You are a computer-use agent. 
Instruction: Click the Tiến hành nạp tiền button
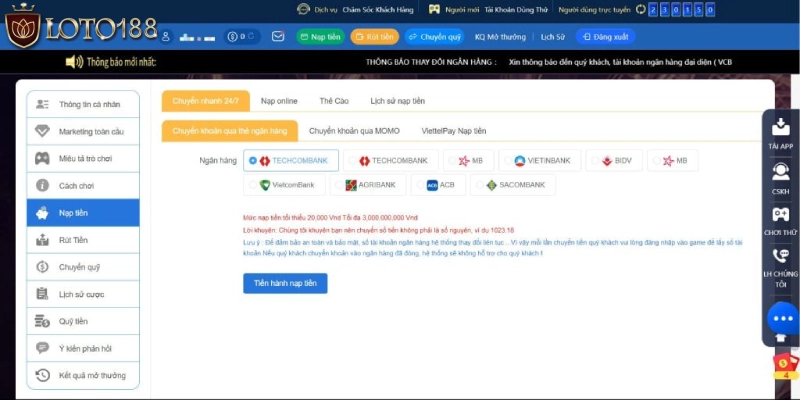(x=285, y=283)
